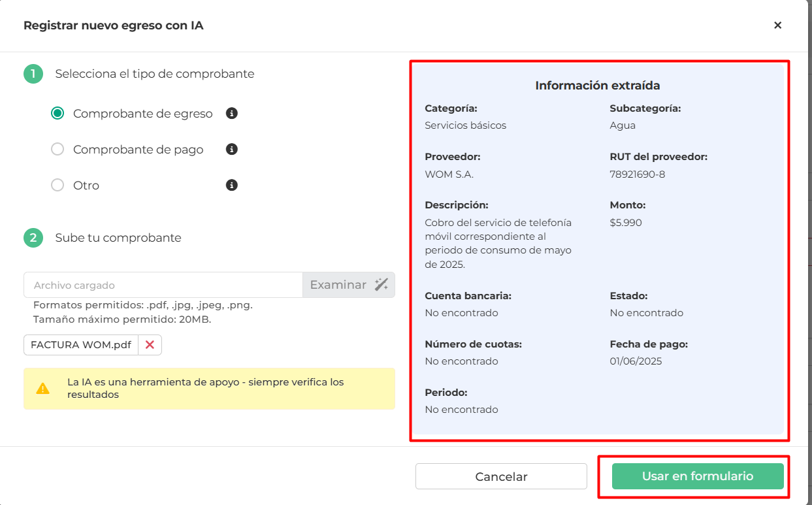The image size is (812, 505).
Task: Click the RUT value 78921690-8
Action: pos(637,174)
